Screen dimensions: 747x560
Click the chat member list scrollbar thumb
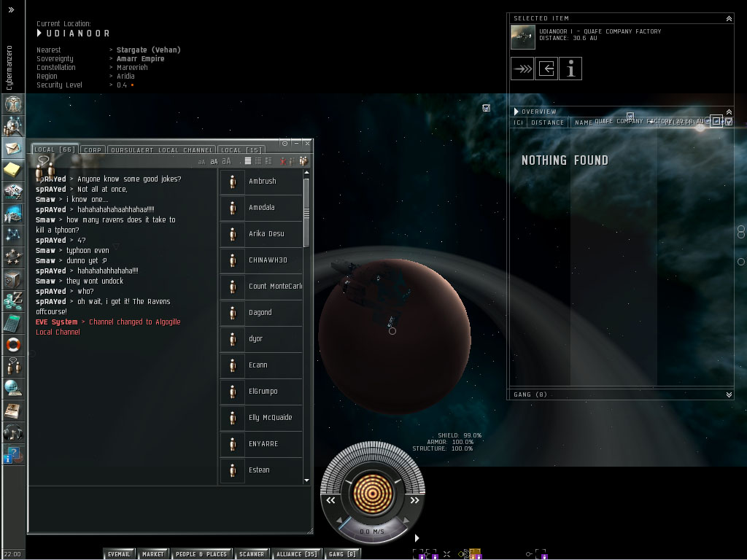tap(306, 213)
